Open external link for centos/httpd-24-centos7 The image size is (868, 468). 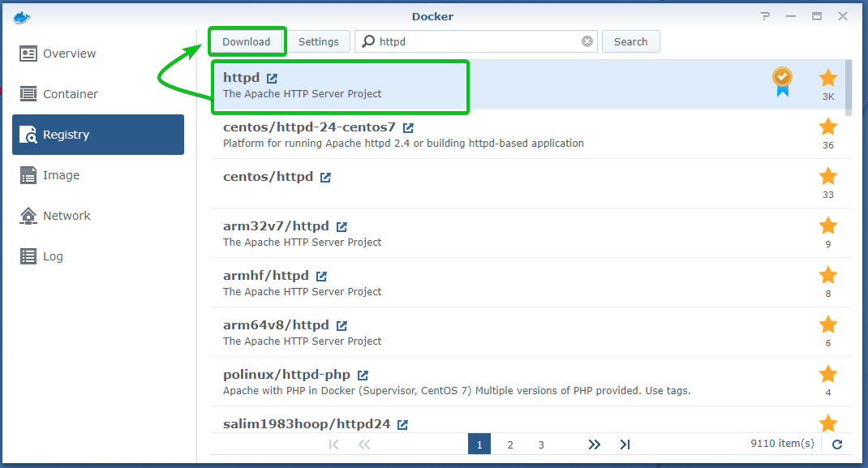pyautogui.click(x=408, y=128)
